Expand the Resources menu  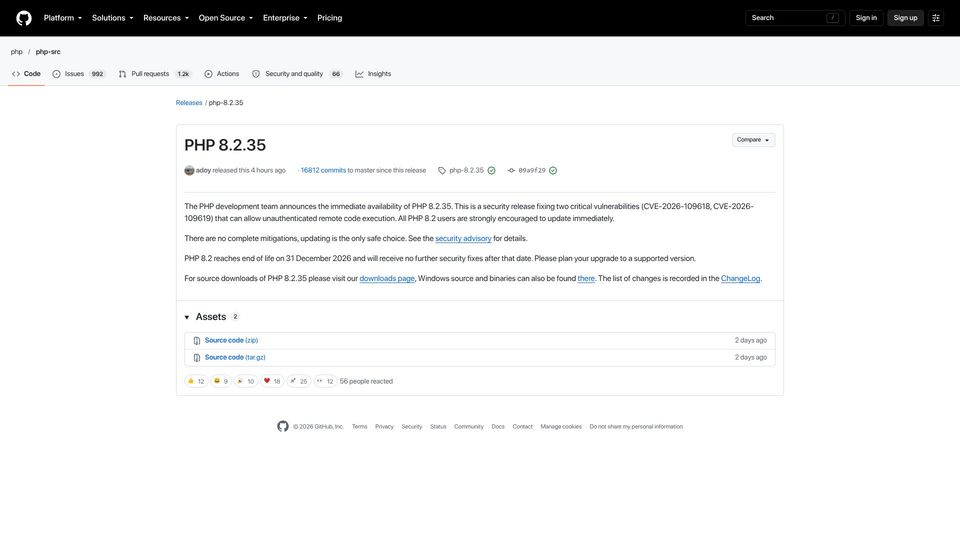pyautogui.click(x=166, y=18)
